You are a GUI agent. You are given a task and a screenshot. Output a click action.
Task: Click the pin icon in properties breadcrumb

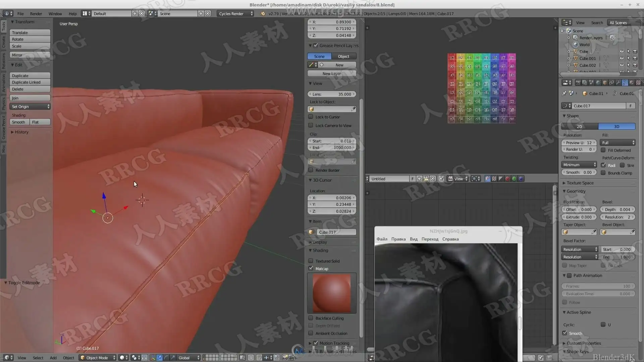(564, 94)
